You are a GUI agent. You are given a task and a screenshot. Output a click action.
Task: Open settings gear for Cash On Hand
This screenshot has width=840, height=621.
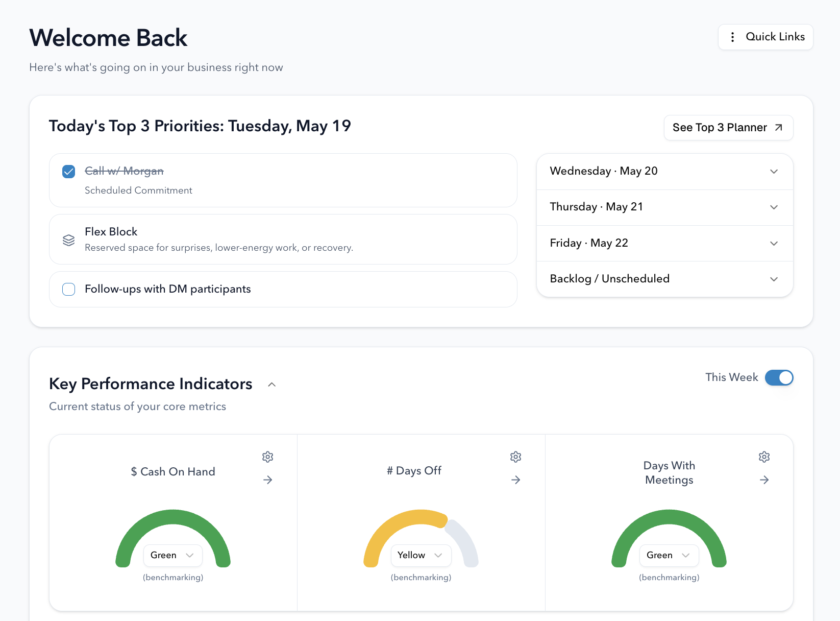click(268, 457)
